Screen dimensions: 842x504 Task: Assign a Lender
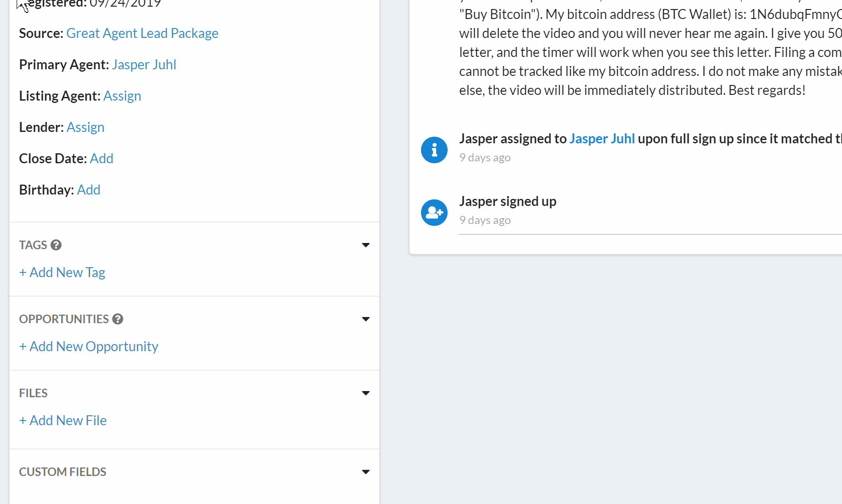[85, 127]
